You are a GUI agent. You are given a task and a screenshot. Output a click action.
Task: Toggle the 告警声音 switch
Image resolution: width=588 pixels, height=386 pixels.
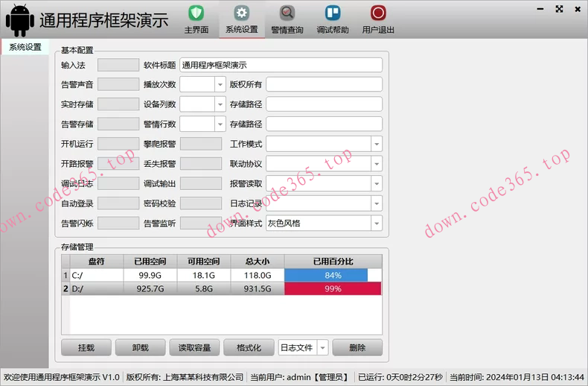coord(118,84)
